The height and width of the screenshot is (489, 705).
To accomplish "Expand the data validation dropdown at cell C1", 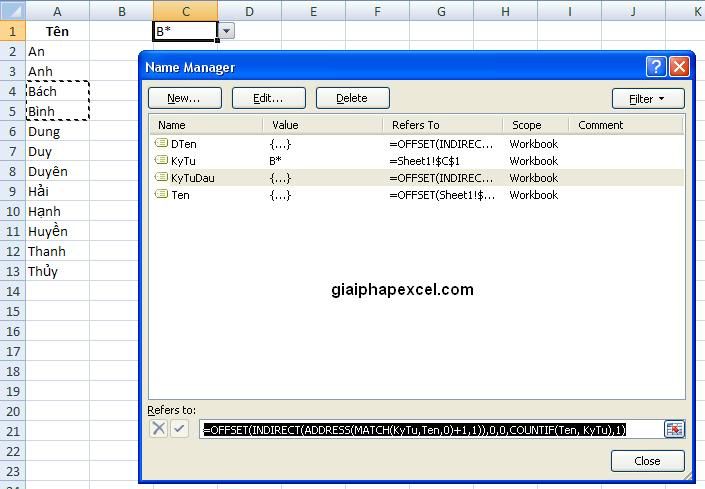I will tap(227, 31).
